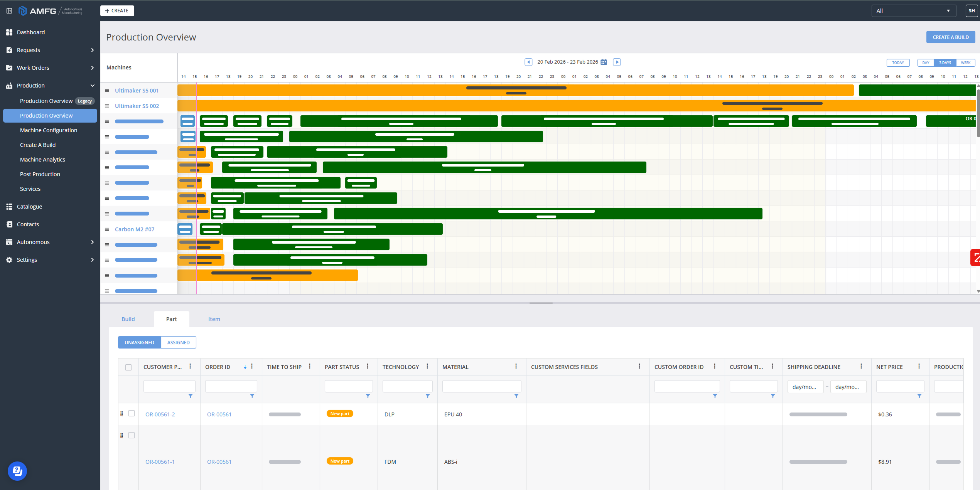Open the All filter dropdown

[914, 10]
